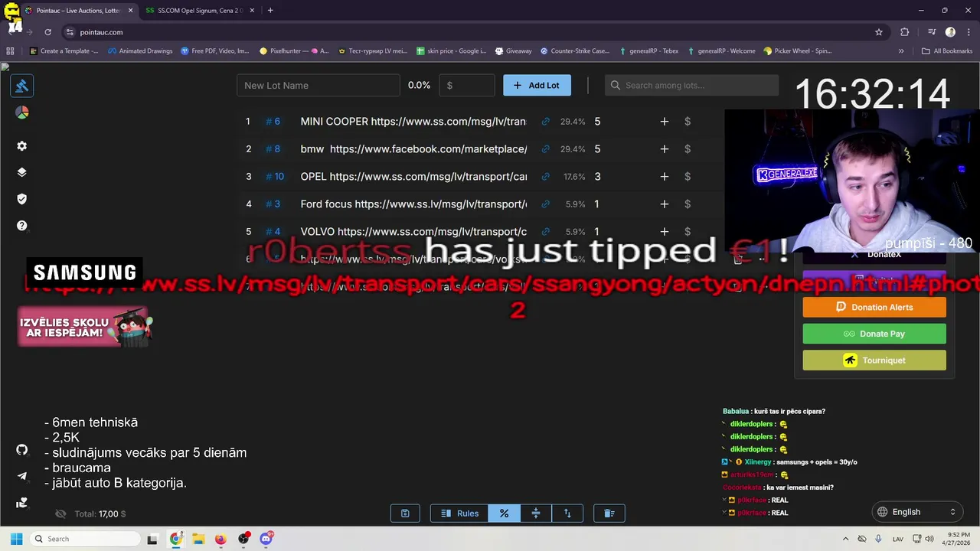980x551 pixels.
Task: Add amount plus on VOLVO row
Action: coord(664,232)
